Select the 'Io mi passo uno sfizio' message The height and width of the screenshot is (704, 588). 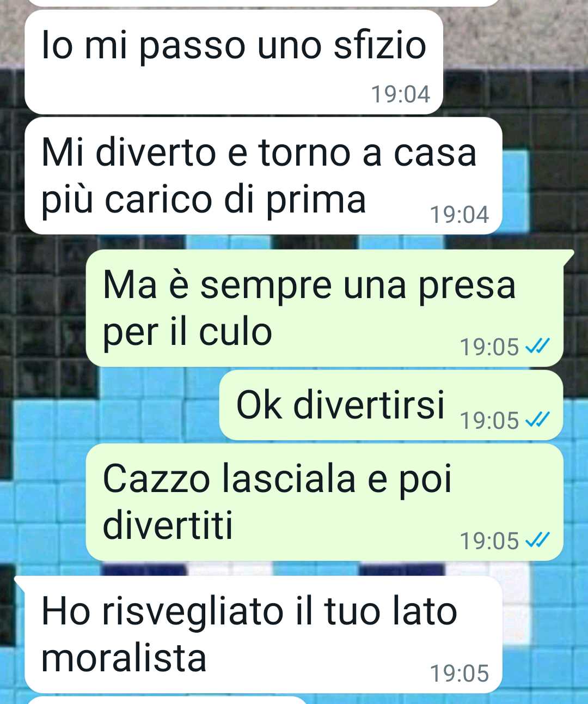pos(234,62)
